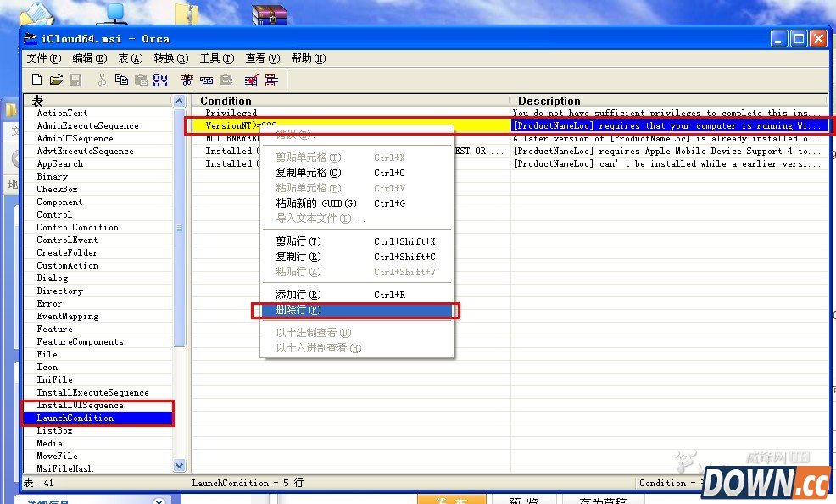
Task: Click the Paste toolbar icon
Action: pyautogui.click(x=142, y=80)
